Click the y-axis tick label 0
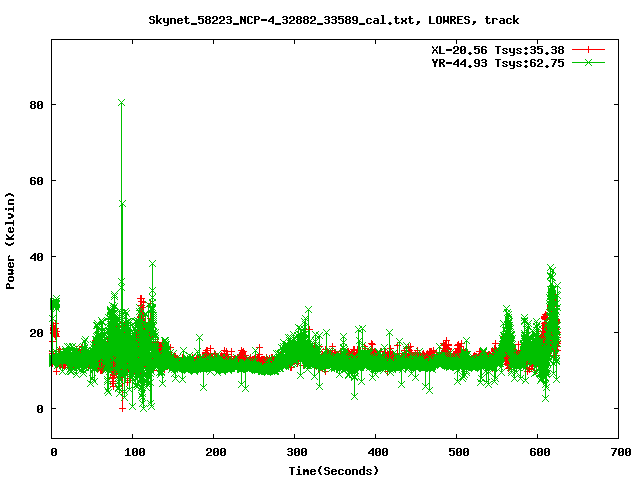 click(40, 409)
